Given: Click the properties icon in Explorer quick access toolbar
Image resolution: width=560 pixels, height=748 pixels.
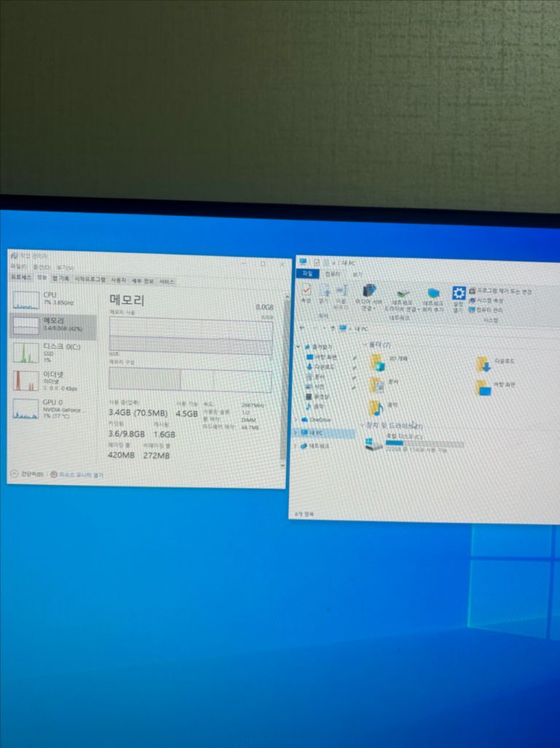Looking at the screenshot, I should pyautogui.click(x=317, y=262).
